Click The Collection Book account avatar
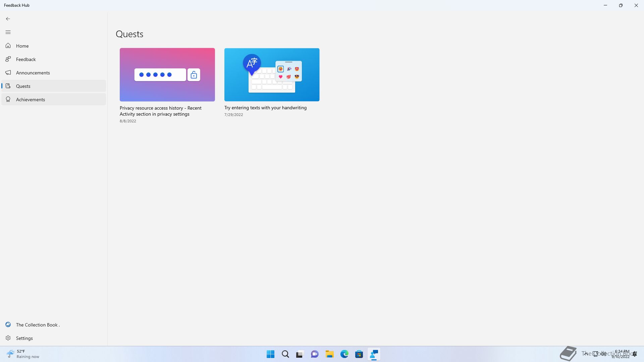Viewport: 644px width, 362px height. coord(8,324)
